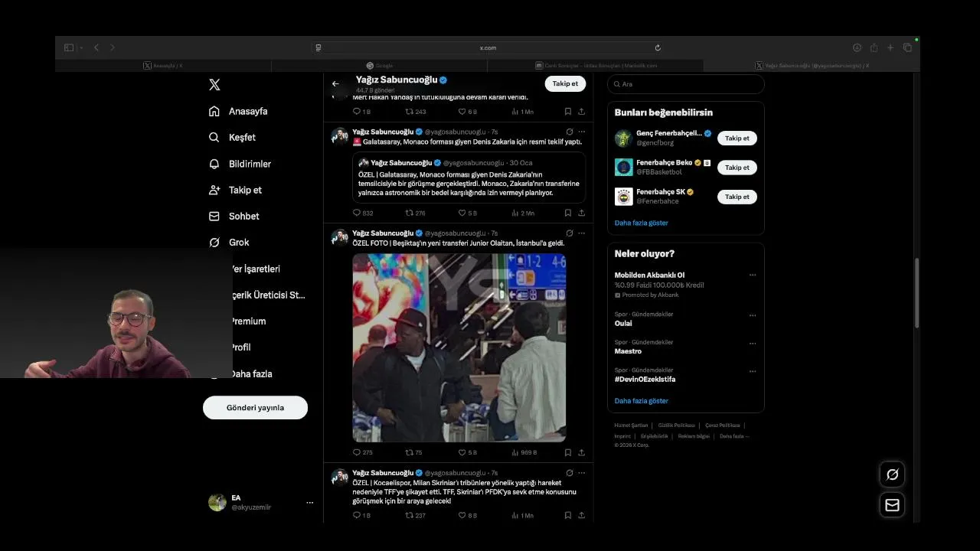The width and height of the screenshot is (980, 551).
Task: Show more suggestions under Bunları beğenebilirsin
Action: pyautogui.click(x=642, y=223)
